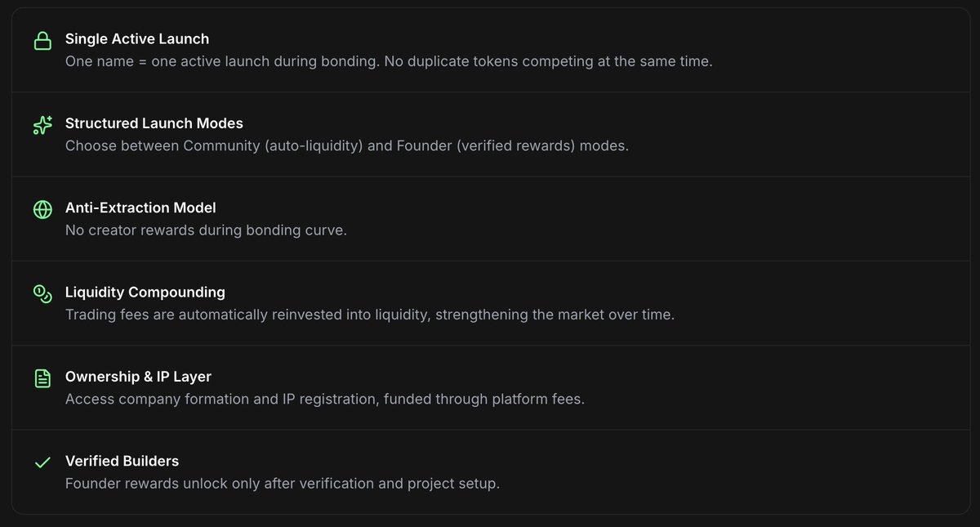Screen dimensions: 980x527
Task: Select the Anti-Extraction Model title
Action: coord(140,208)
